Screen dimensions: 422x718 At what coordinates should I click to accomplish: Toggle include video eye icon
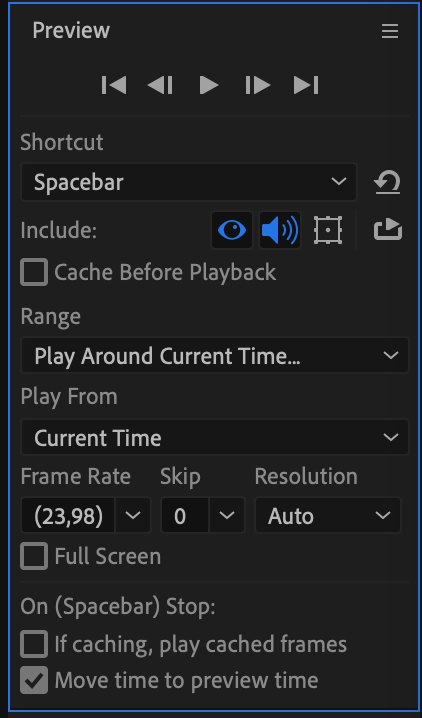[232, 230]
